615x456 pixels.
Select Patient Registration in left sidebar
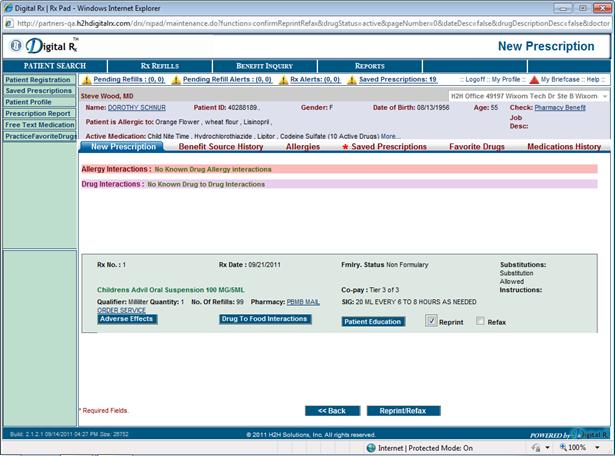37,80
